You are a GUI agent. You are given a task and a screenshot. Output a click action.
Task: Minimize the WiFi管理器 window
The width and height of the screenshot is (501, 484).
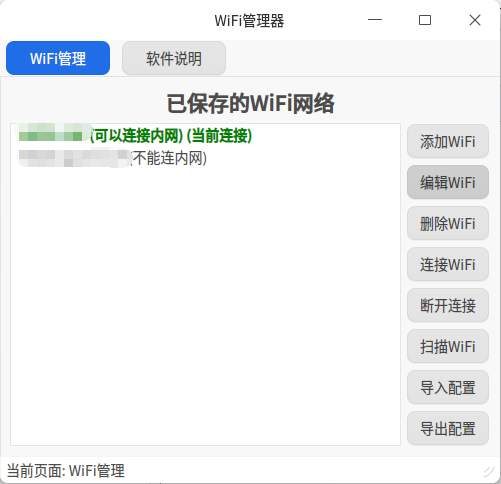point(375,20)
